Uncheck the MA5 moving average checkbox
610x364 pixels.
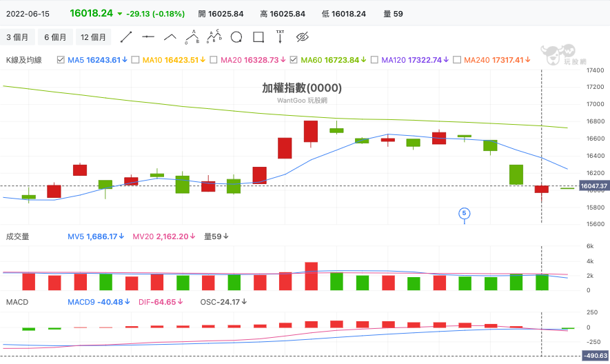61,60
